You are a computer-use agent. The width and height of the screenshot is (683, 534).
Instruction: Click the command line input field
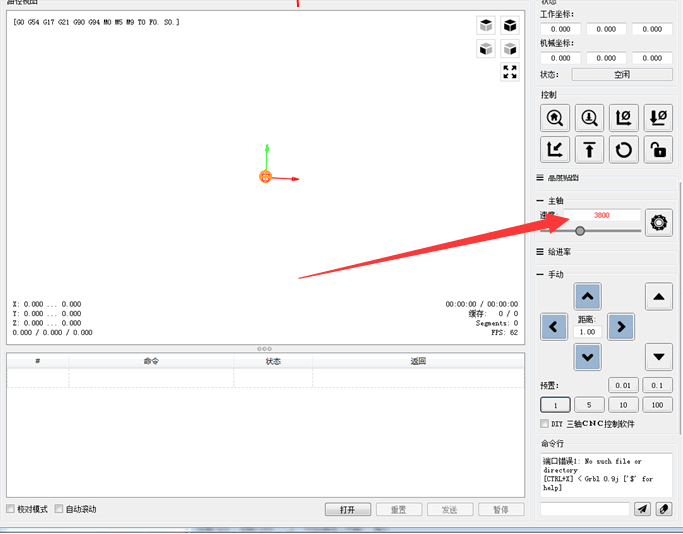click(585, 509)
